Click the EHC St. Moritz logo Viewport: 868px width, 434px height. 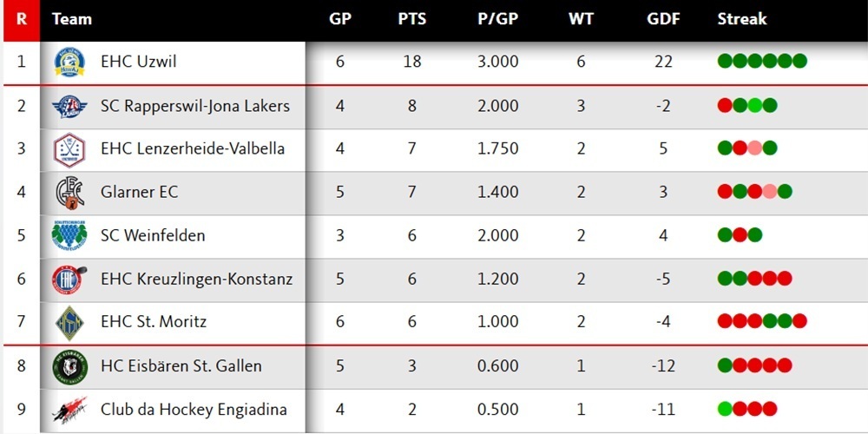coord(69,322)
